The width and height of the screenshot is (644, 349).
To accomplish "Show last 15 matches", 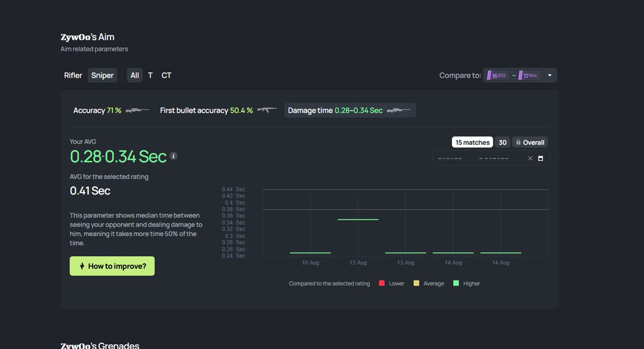I will [472, 143].
